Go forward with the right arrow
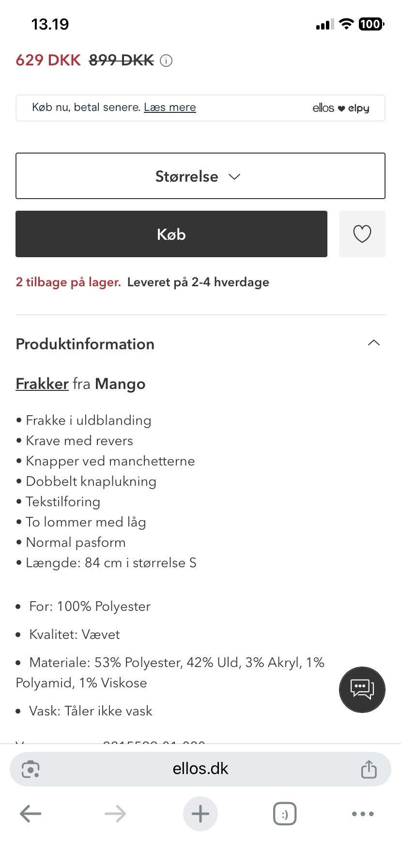The height and width of the screenshot is (868, 401). click(x=115, y=814)
